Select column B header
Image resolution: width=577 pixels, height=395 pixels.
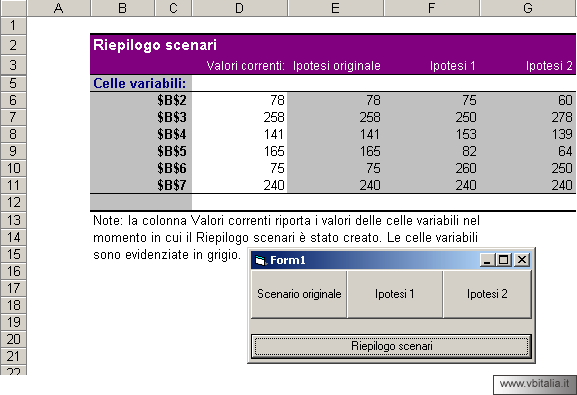123,8
